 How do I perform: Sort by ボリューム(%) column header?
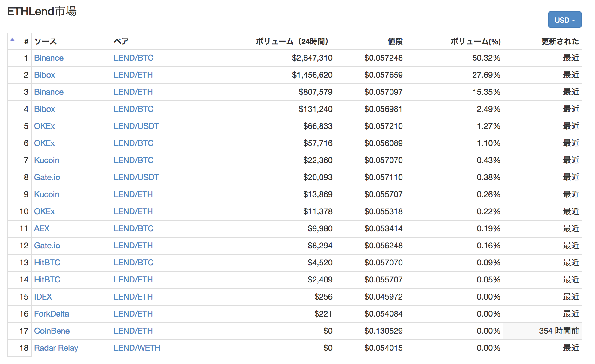click(475, 41)
